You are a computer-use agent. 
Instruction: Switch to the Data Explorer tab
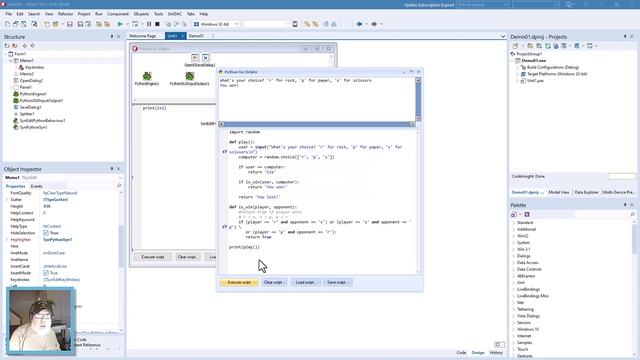coord(587,192)
